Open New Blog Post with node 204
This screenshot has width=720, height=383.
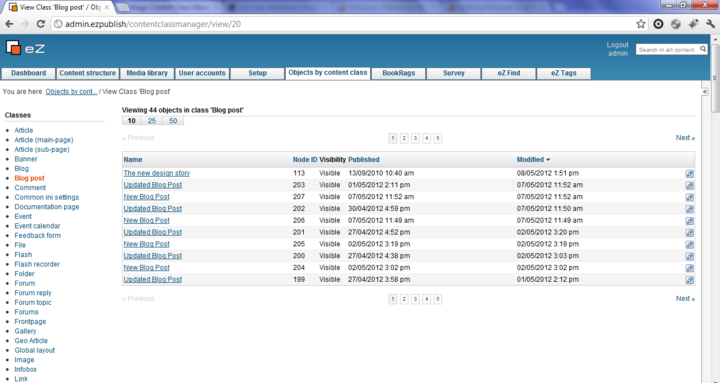pos(146,268)
